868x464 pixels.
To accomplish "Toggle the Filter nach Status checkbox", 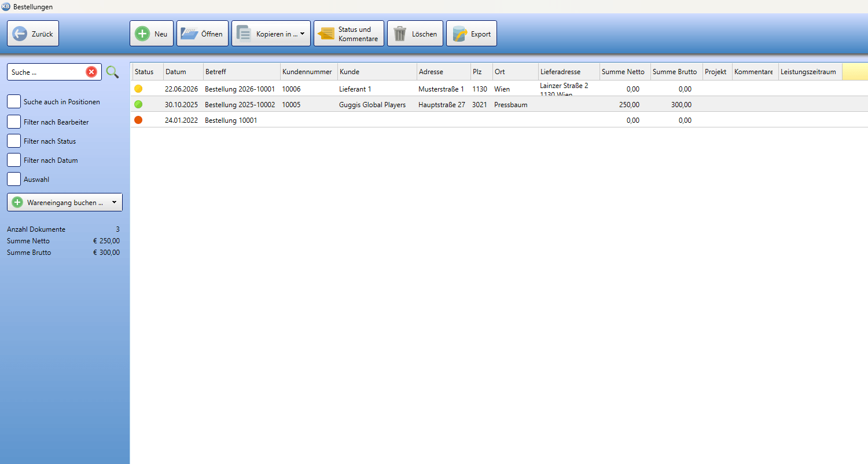I will pyautogui.click(x=14, y=141).
